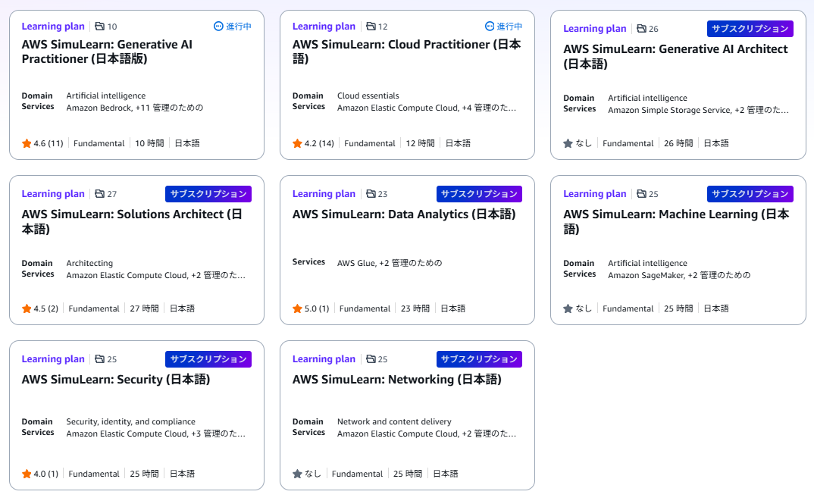Screen dimensions: 814x504
Task: Click the folder count icon on Cloud Practitioner card
Action: 371,27
